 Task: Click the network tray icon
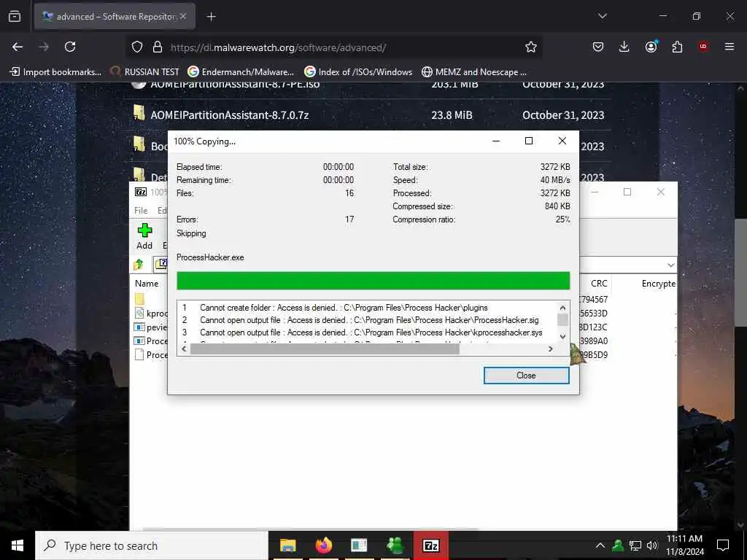click(x=635, y=545)
